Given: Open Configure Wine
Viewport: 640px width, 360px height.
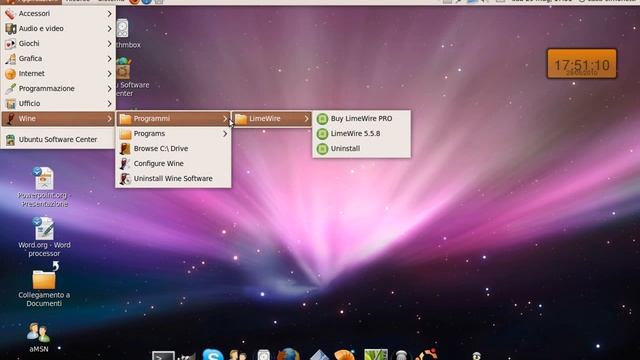Looking at the screenshot, I should 173,164.
